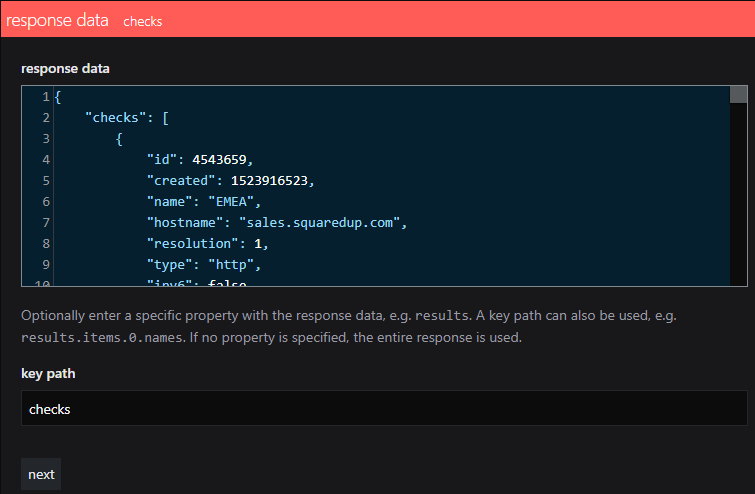Click the "id": 4543659 line
Image resolution: width=755 pixels, height=494 pixels.
200,159
